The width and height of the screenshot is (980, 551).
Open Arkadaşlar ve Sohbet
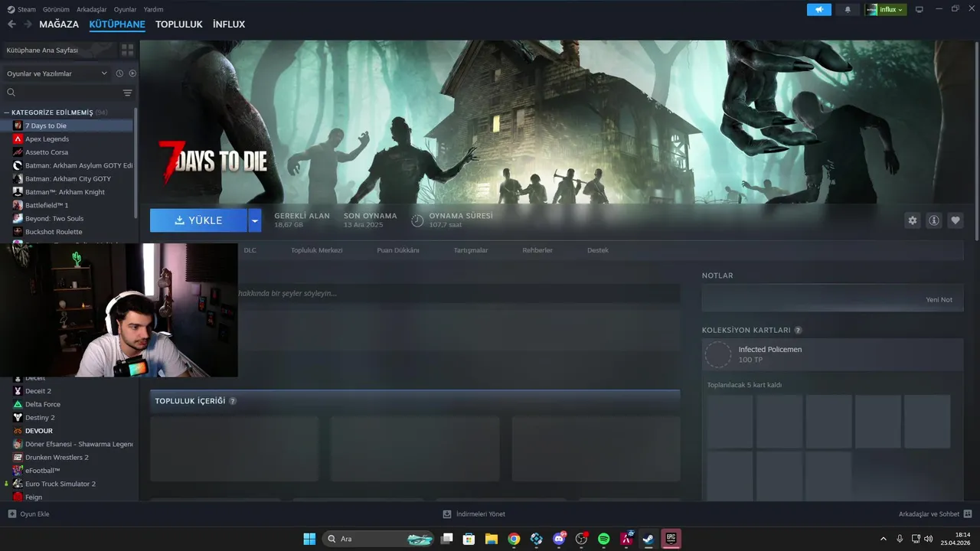click(935, 514)
